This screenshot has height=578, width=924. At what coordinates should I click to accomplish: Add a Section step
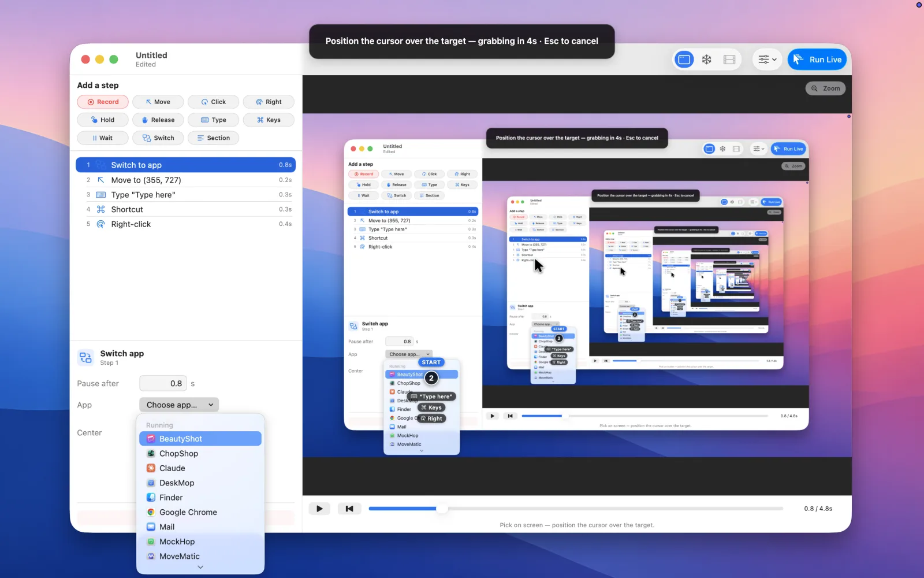click(x=213, y=138)
